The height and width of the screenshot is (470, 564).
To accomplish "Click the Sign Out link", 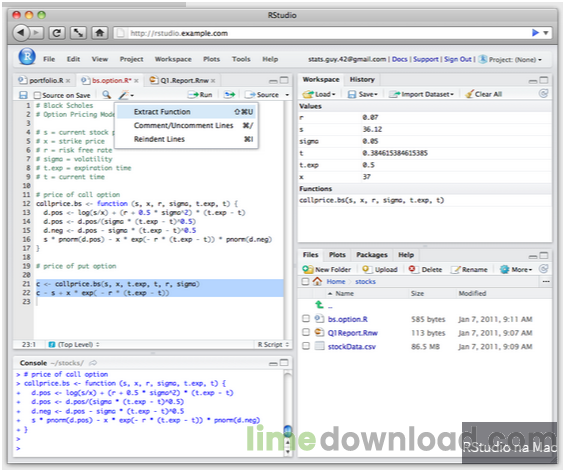I will tap(458, 59).
